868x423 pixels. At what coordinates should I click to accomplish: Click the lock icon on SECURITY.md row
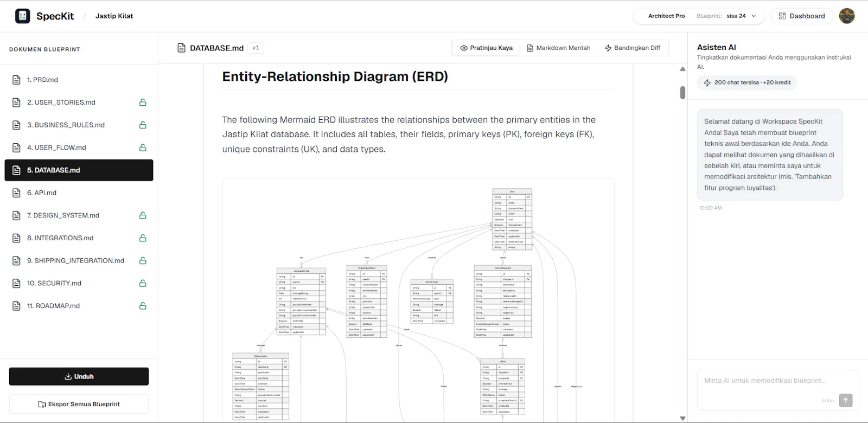(x=143, y=283)
